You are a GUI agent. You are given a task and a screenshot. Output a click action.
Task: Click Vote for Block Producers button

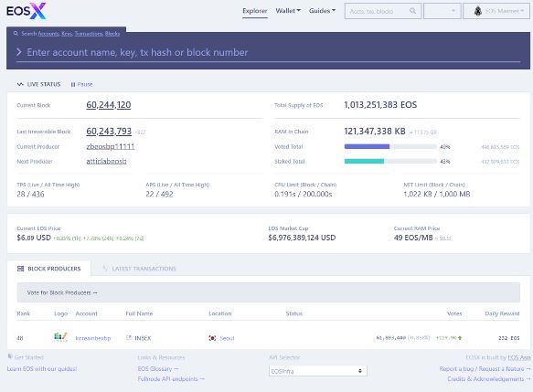(269, 292)
